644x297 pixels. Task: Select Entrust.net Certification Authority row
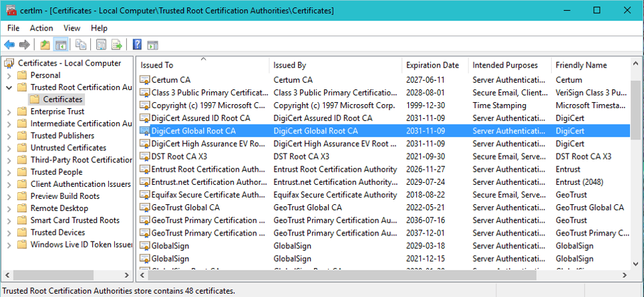coord(383,182)
